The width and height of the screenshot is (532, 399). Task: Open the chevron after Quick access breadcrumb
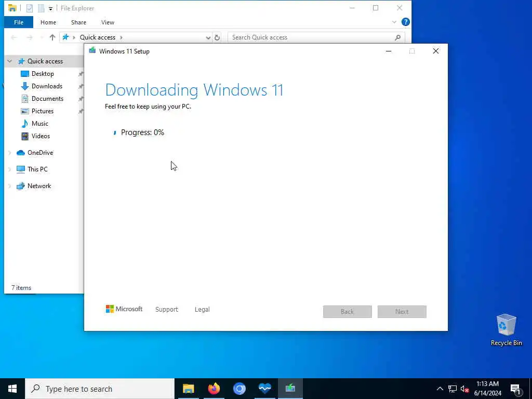coord(121,37)
